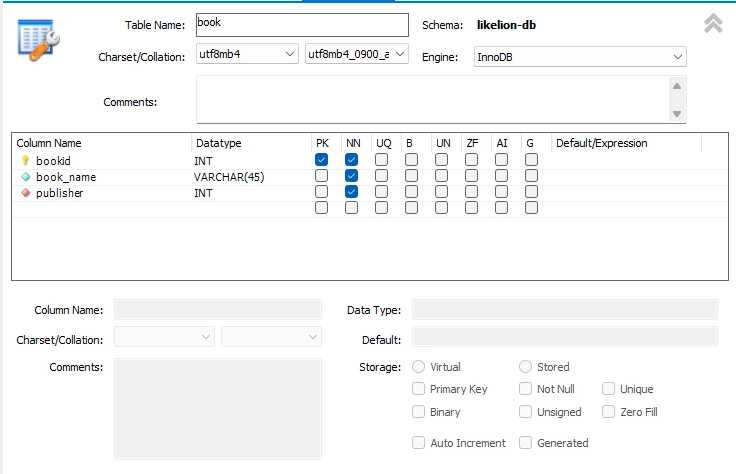Check UQ checkbox for book_name column
The width and height of the screenshot is (736, 474).
point(381,176)
